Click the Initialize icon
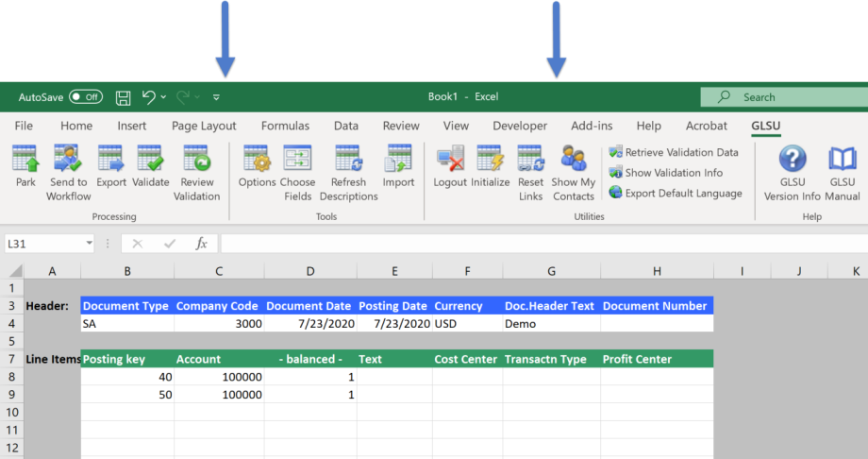 point(490,166)
